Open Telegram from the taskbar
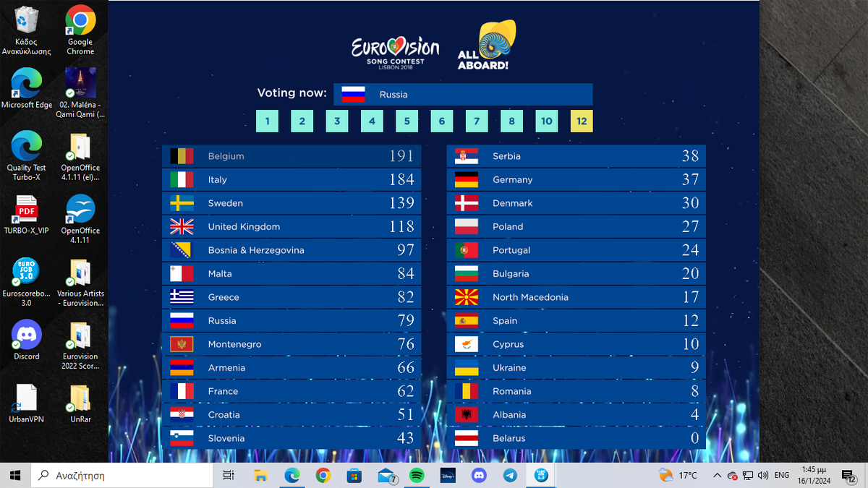The width and height of the screenshot is (868, 488). (510, 475)
